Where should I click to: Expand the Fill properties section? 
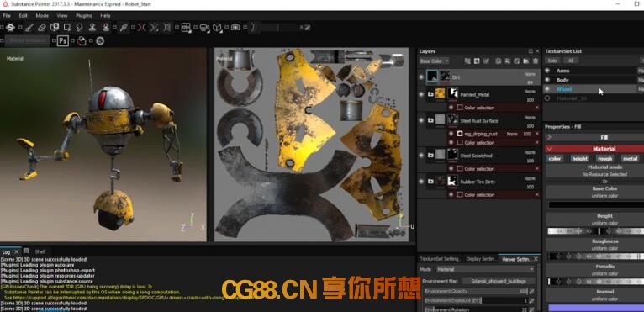tap(549, 137)
